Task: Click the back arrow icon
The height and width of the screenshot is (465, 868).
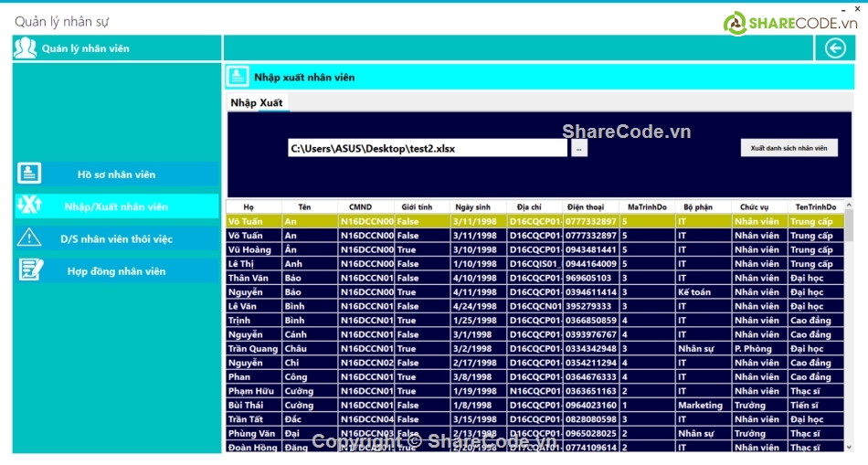Action: [835, 48]
